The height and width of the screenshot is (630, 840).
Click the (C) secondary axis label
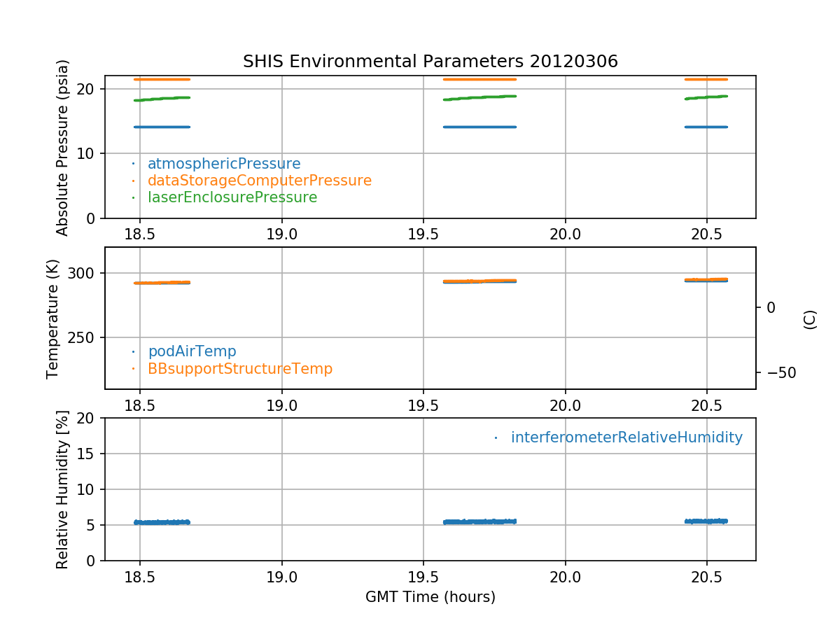click(x=810, y=319)
